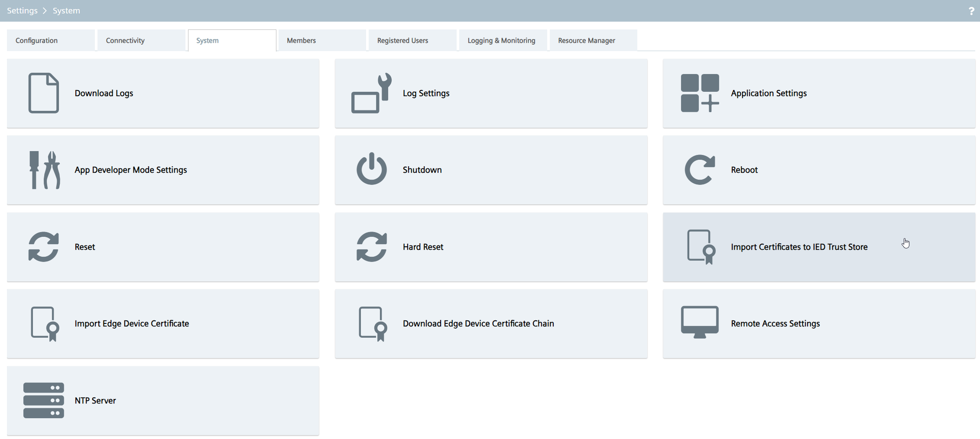Click the Import Edge Device Certificate icon
The image size is (980, 439).
[44, 324]
